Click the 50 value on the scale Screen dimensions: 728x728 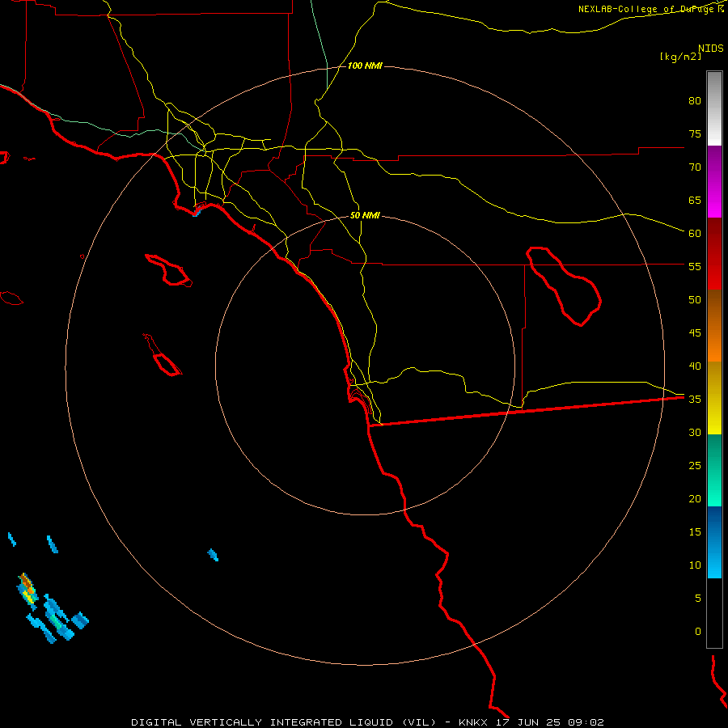[x=695, y=299]
